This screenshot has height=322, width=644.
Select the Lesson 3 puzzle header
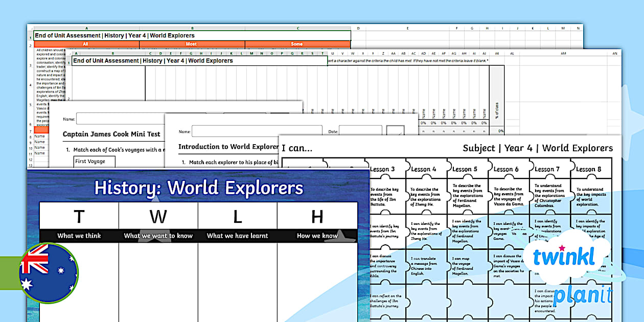point(382,169)
